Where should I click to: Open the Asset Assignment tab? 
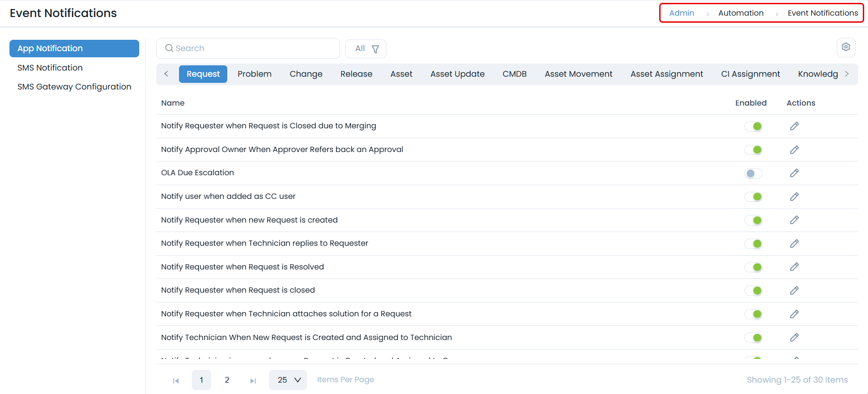coord(667,74)
